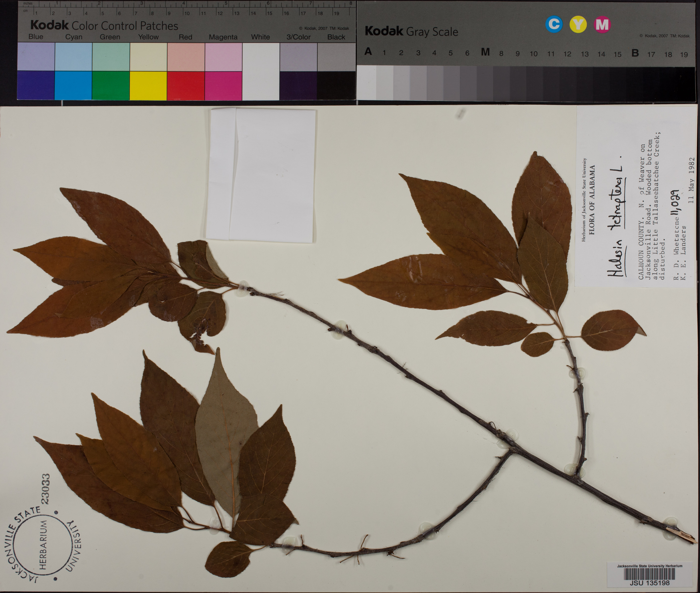Select the saturated magenta color patch
The width and height of the screenshot is (700, 593).
click(223, 85)
